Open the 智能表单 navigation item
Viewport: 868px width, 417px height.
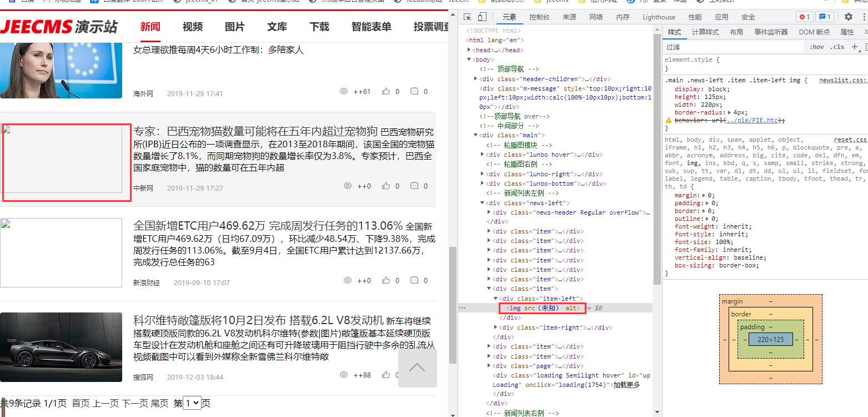(x=372, y=27)
